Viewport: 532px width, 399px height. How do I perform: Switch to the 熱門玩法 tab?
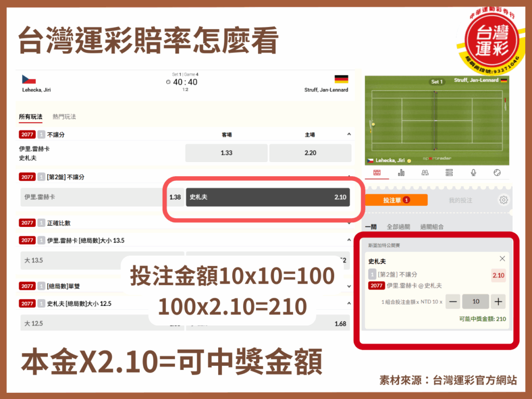click(64, 117)
